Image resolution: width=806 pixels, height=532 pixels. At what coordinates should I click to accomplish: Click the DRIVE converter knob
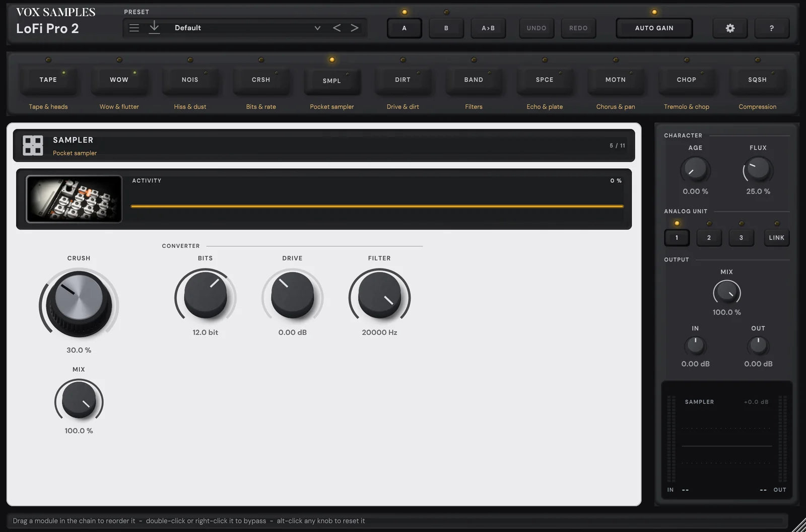click(x=293, y=295)
